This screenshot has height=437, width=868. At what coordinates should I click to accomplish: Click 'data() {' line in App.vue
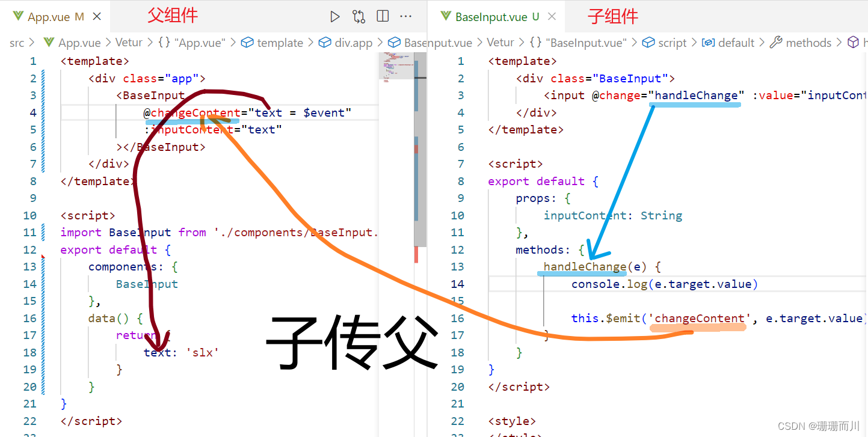pos(115,318)
